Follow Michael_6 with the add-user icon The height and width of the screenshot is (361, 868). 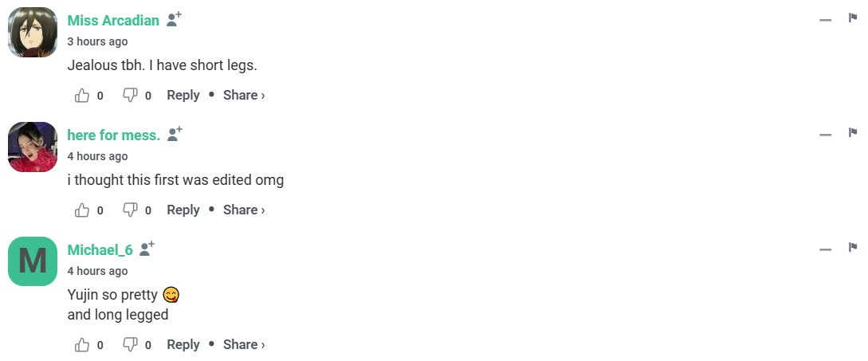point(147,249)
